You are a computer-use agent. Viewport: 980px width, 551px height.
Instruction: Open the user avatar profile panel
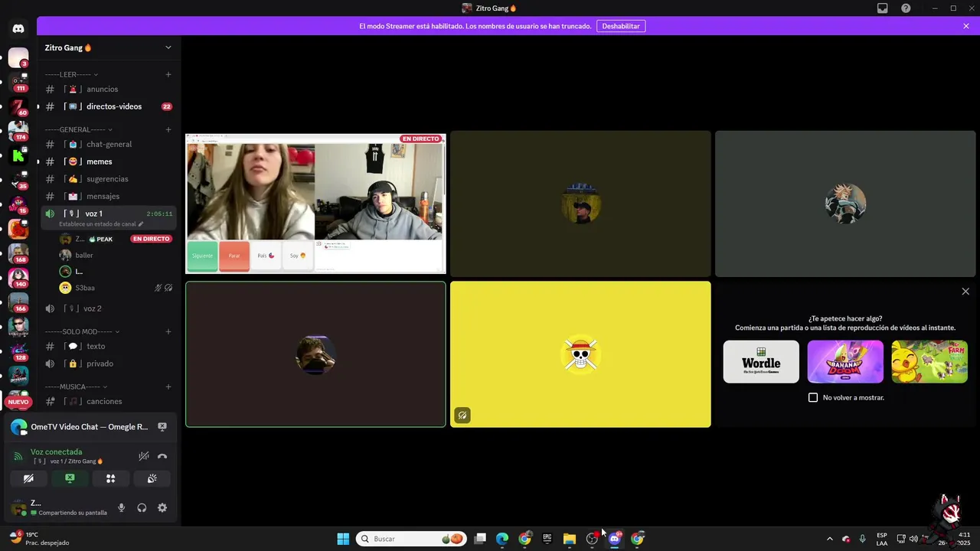(x=18, y=507)
